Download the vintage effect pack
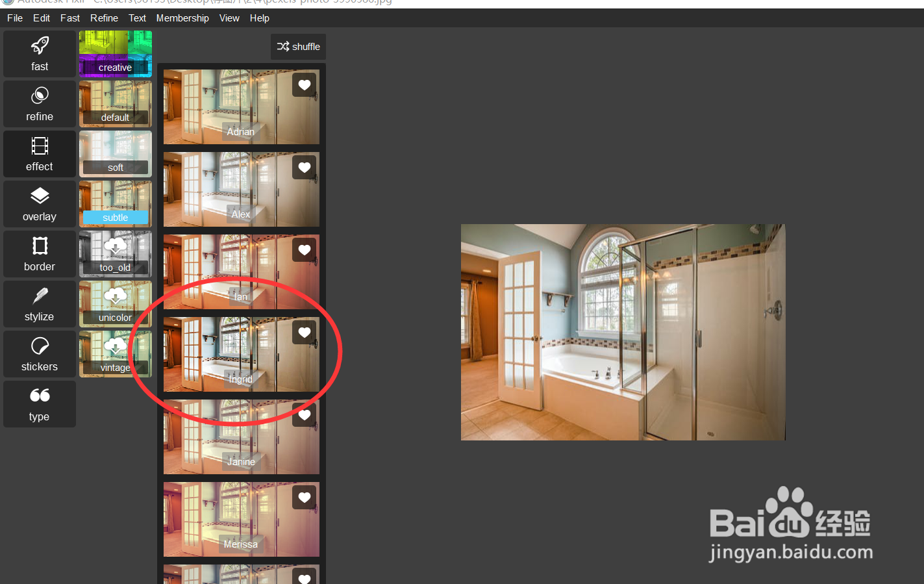Image resolution: width=924 pixels, height=584 pixels. (x=116, y=354)
